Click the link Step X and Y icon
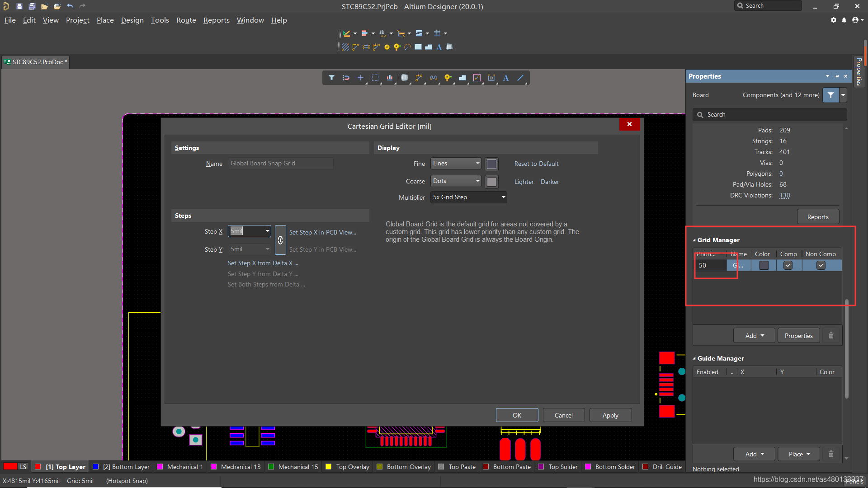This screenshot has width=868, height=488. point(280,240)
